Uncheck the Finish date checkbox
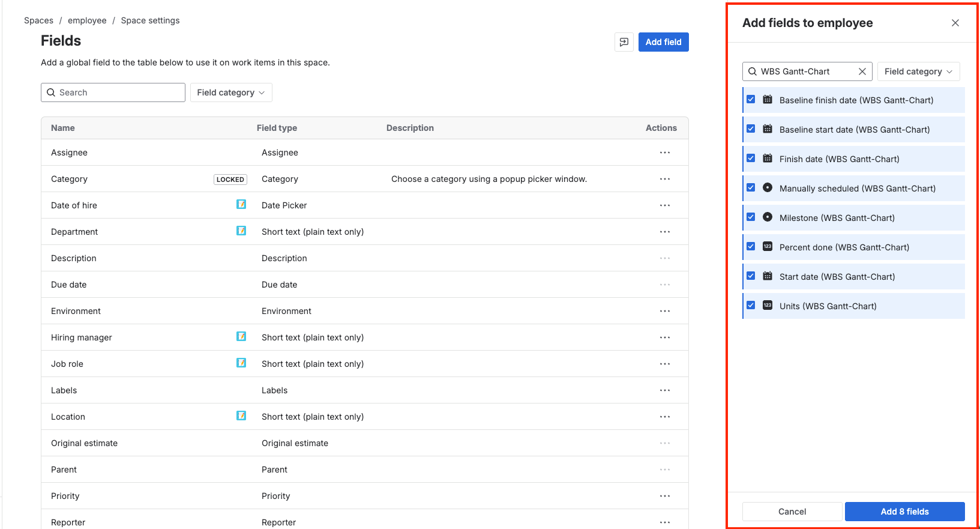The image size is (980, 529). 751,159
